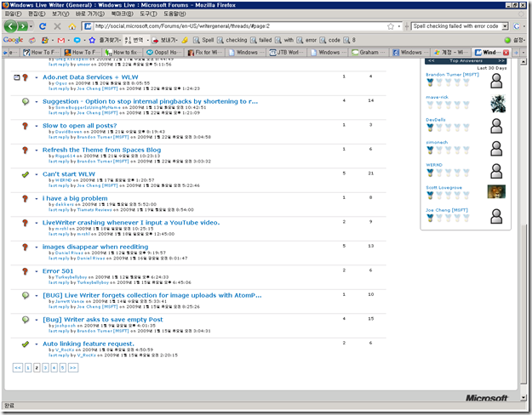Click the Google logo in the toolbar

[14, 40]
